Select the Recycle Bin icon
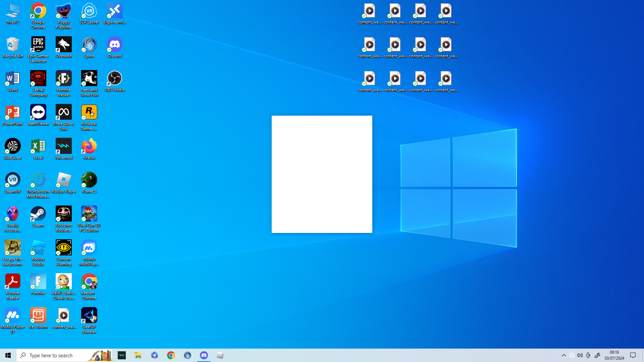 point(13,47)
